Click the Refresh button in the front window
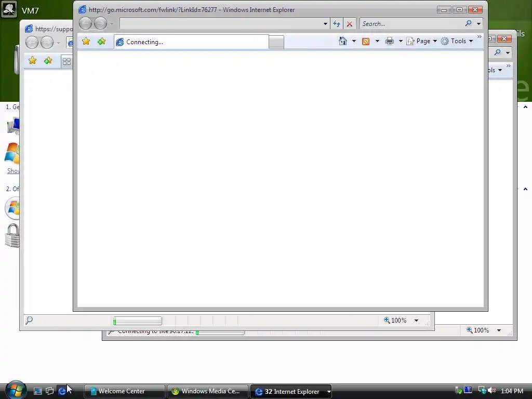Viewport: 532px width, 399px height. 337,24
